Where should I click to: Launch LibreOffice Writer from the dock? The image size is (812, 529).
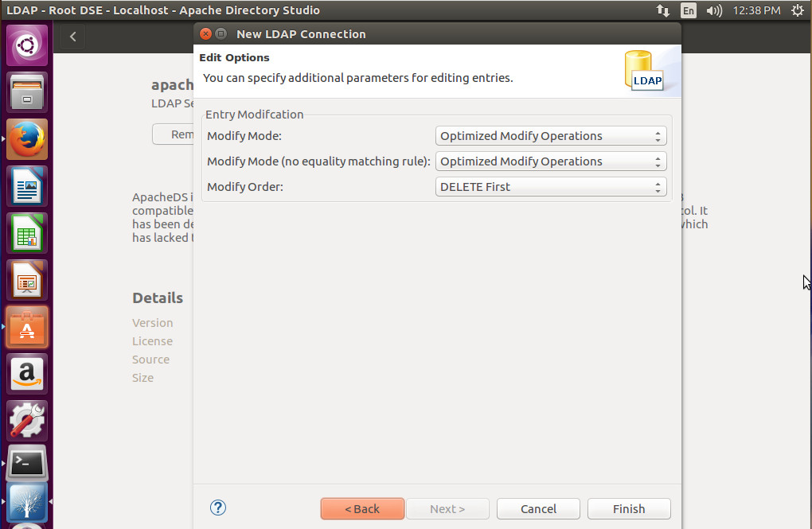(x=26, y=185)
